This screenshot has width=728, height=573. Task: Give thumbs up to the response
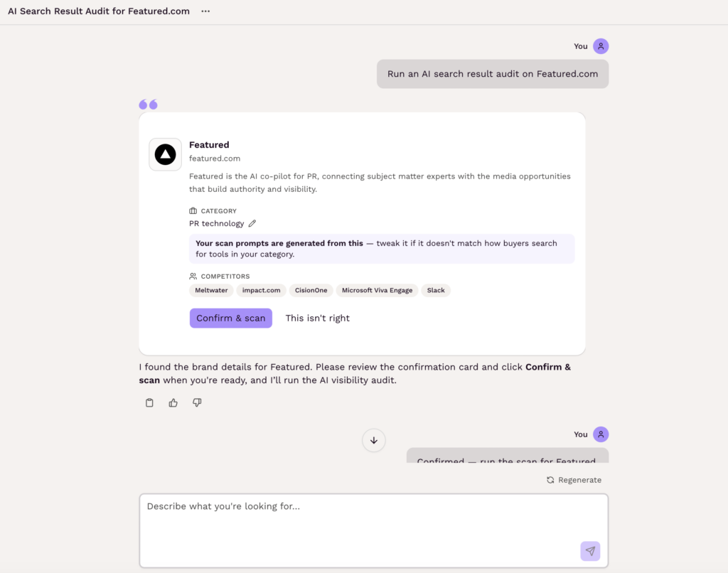pos(173,402)
